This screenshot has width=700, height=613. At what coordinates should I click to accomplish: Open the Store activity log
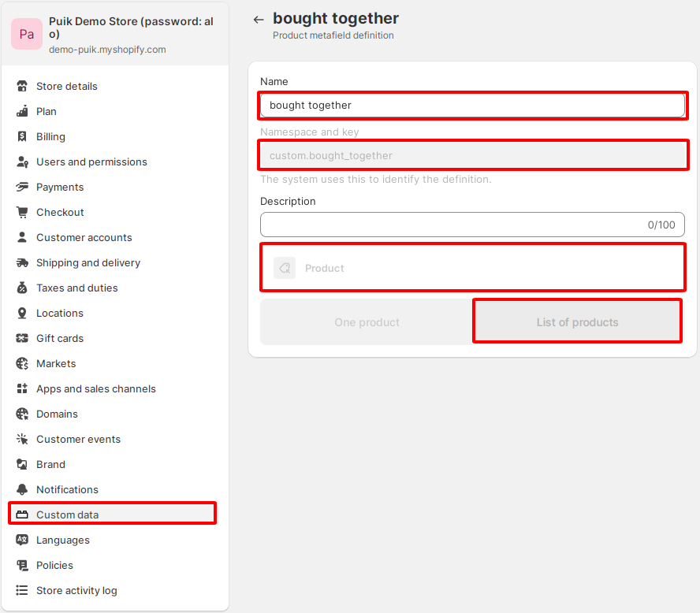[x=76, y=590]
